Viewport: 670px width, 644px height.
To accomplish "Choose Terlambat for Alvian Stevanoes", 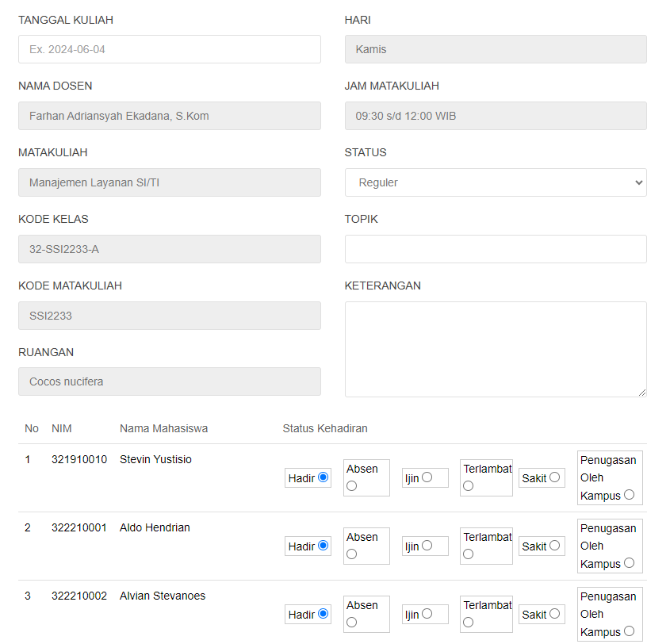I will pyautogui.click(x=469, y=623).
